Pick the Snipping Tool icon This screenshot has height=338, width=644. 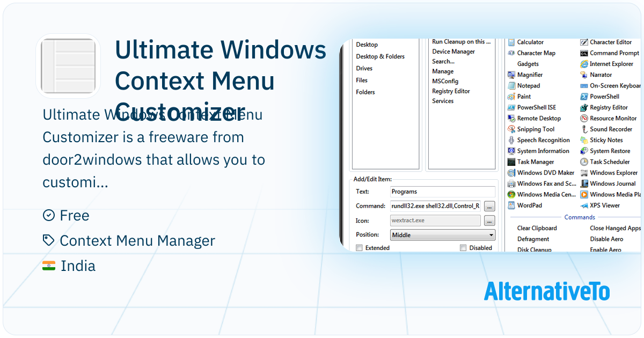tap(512, 129)
